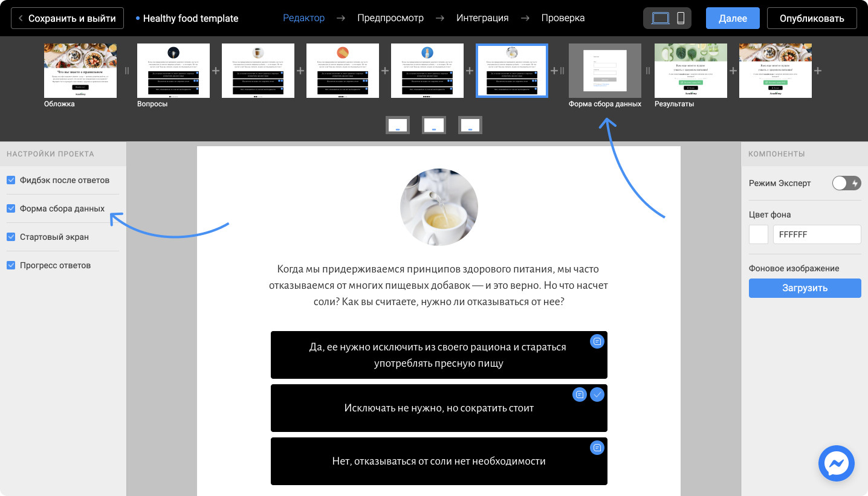Select the highlighted fifth question slide thumbnail
Screen dimensions: 868x496
point(512,71)
